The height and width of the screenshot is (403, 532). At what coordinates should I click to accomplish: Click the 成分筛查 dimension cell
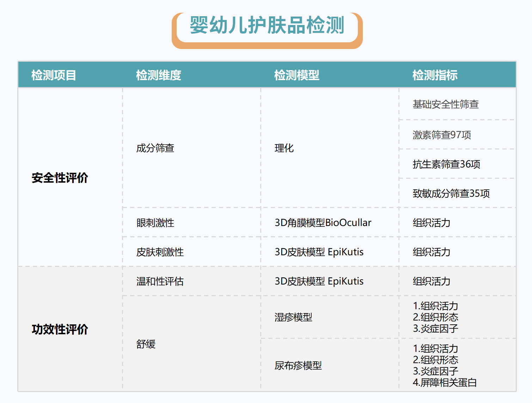(155, 148)
